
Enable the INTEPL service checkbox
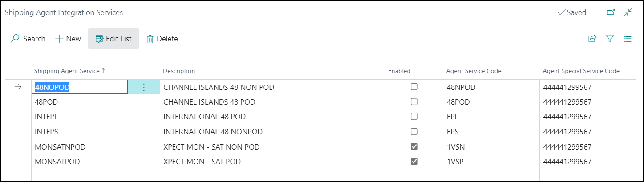414,117
